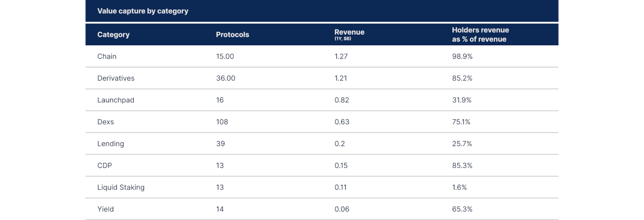This screenshot has width=644, height=220.
Task: Select the Liquid Staking category cell
Action: [121, 187]
